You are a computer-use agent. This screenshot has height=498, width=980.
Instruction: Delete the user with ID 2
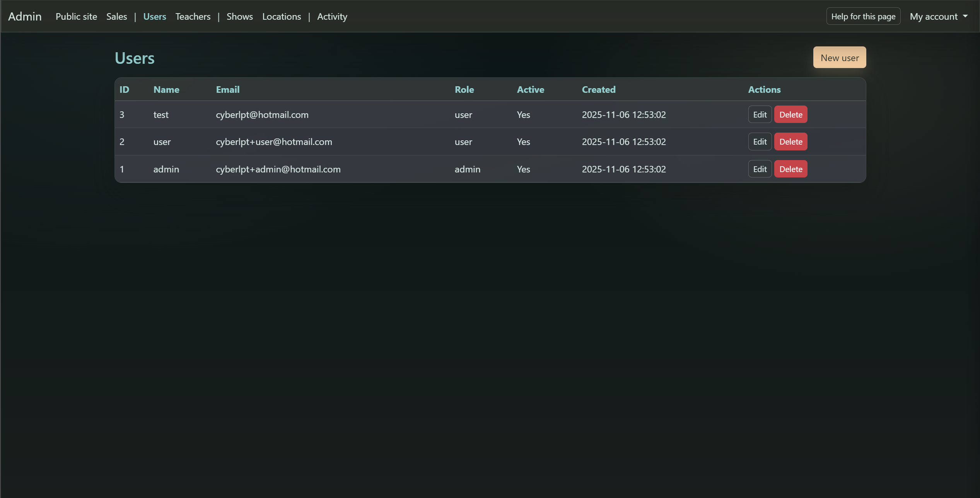tap(790, 142)
